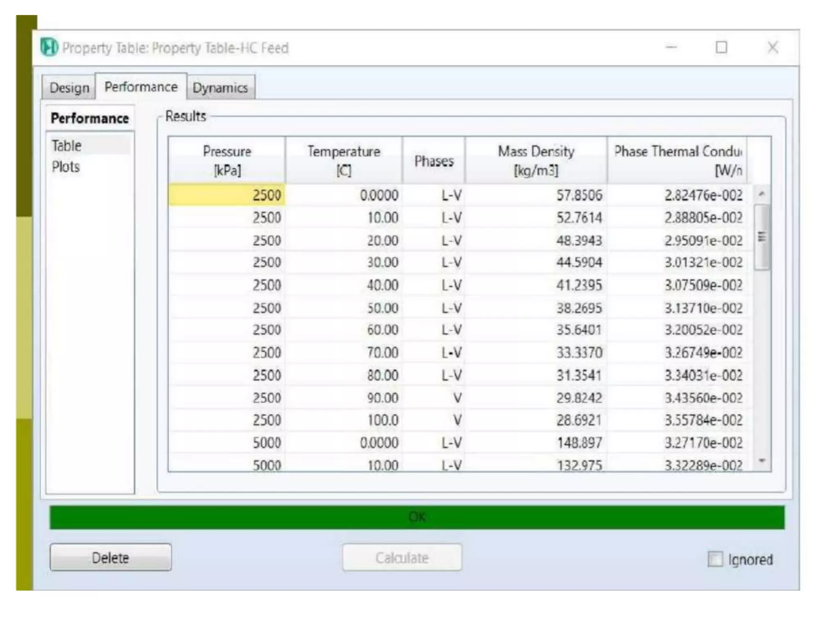840x630 pixels.
Task: Click the vertical scrollbar thumb in the results table
Action: [762, 238]
